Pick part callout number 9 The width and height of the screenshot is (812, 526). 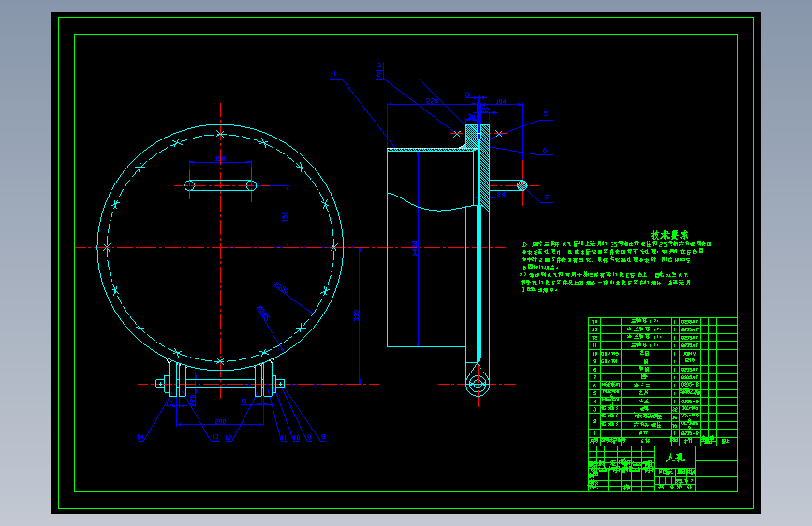309,437
